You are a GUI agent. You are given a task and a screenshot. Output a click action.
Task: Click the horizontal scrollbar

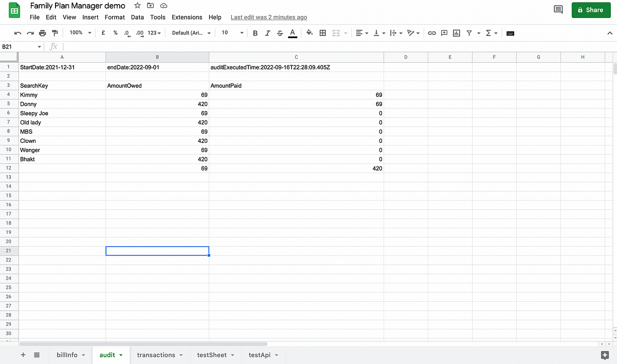tap(143, 343)
